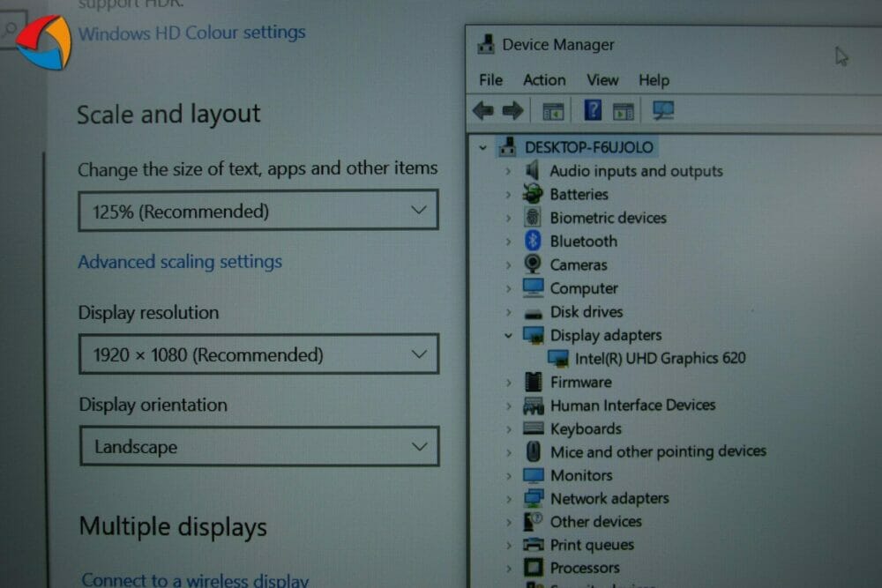This screenshot has height=588, width=882.
Task: Select the Network adapters icon
Action: [x=534, y=498]
